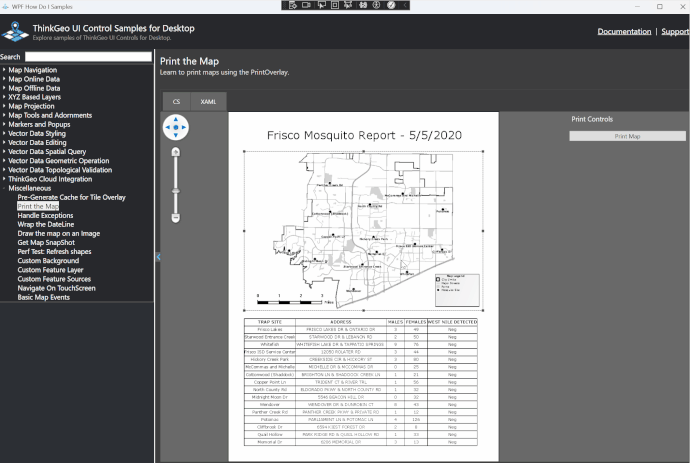Open the Documentation link
The height and width of the screenshot is (463, 690).
624,32
